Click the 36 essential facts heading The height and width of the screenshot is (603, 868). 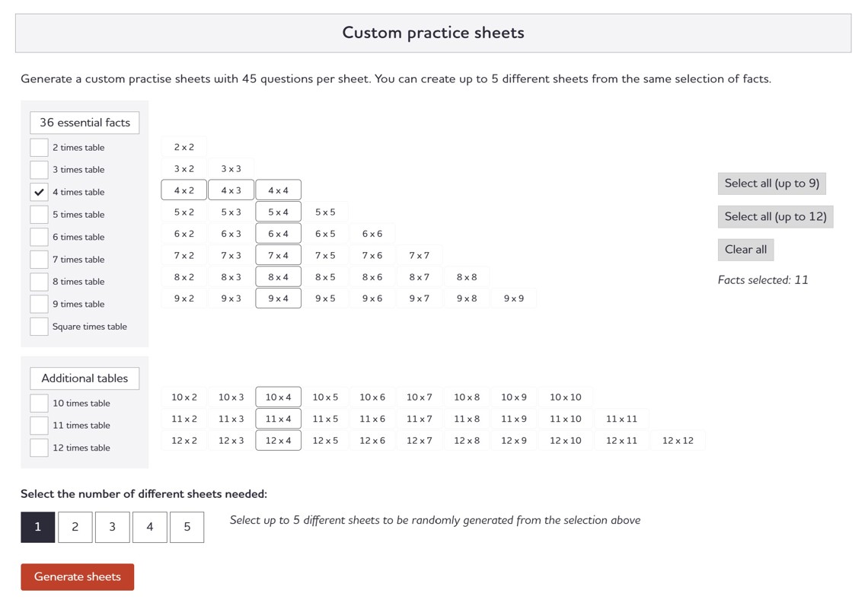click(85, 123)
